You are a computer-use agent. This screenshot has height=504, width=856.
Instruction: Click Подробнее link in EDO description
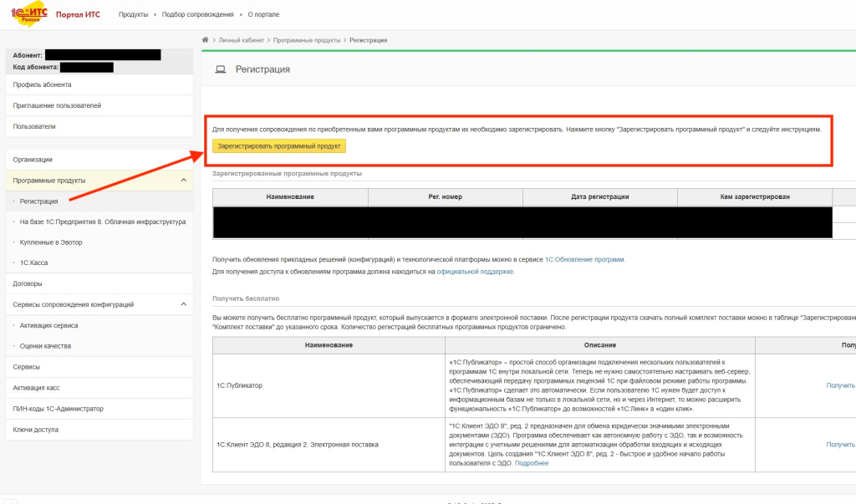(532, 463)
